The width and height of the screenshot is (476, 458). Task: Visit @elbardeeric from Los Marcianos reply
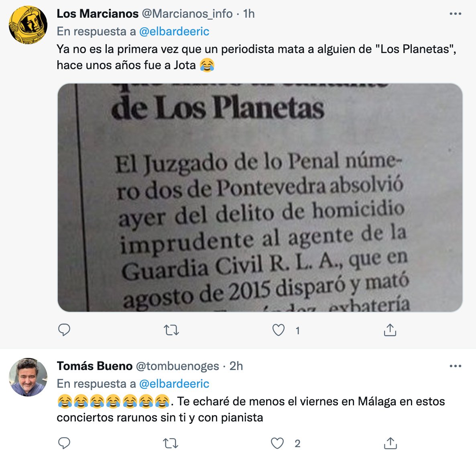(174, 31)
